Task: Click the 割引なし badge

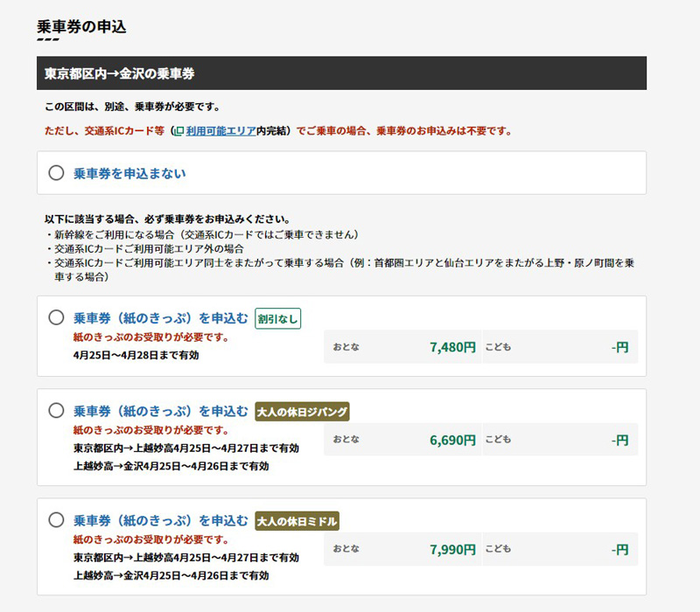Action: [x=277, y=318]
